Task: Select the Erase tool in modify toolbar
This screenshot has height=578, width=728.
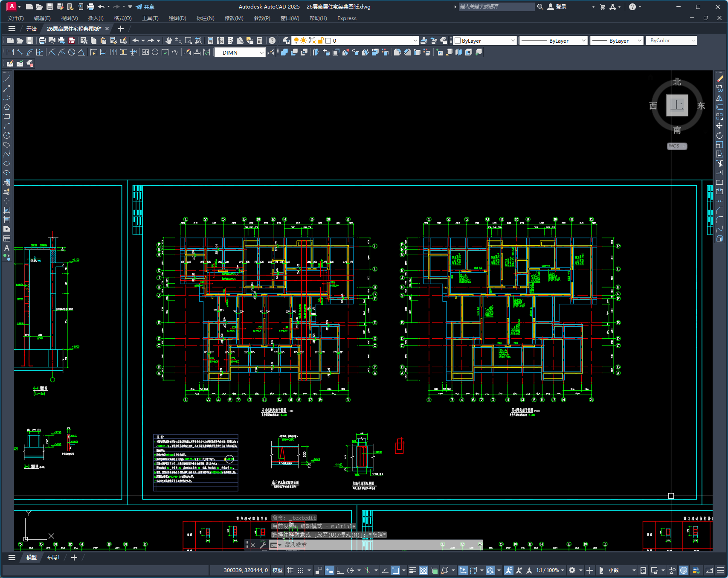Action: pyautogui.click(x=719, y=79)
